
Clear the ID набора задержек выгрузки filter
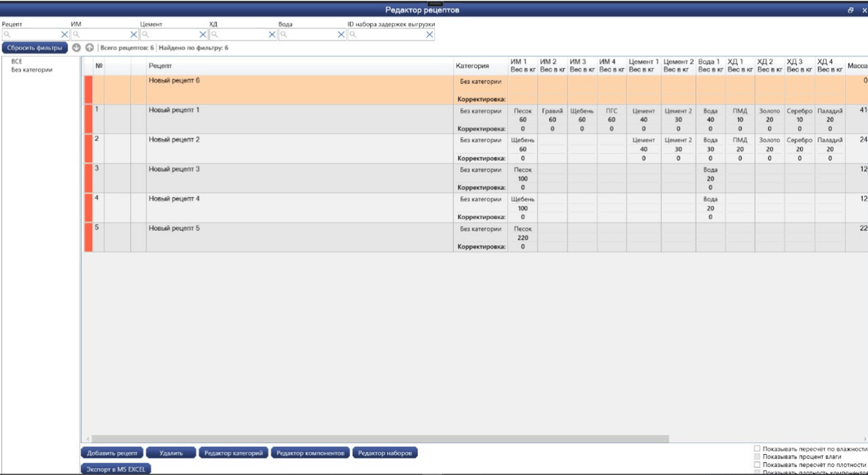click(430, 34)
